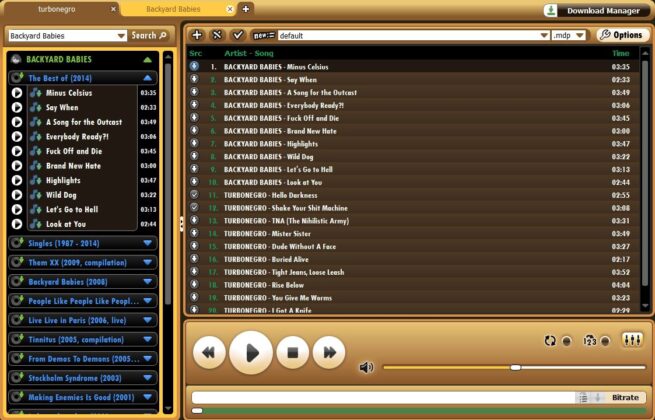Viewport: 655px width, 420px height.
Task: Click the shuffle playlist icon in toolbar
Action: pos(217,35)
